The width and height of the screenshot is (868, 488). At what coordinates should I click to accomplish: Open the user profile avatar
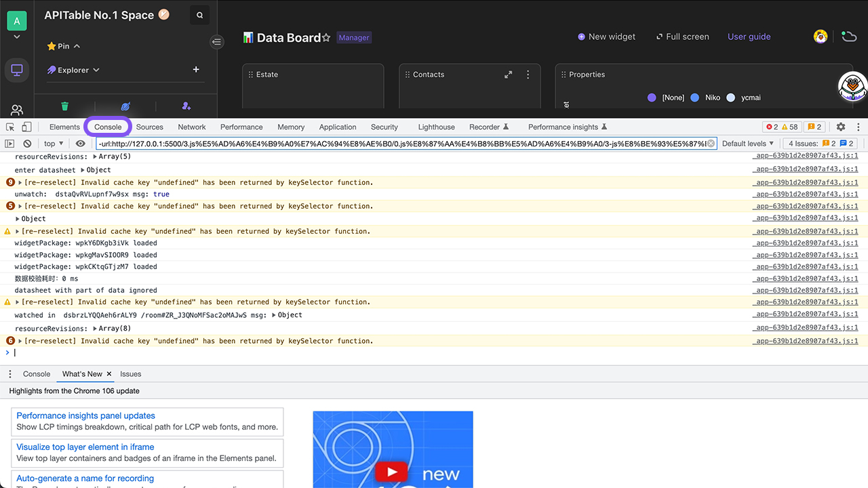(x=821, y=37)
